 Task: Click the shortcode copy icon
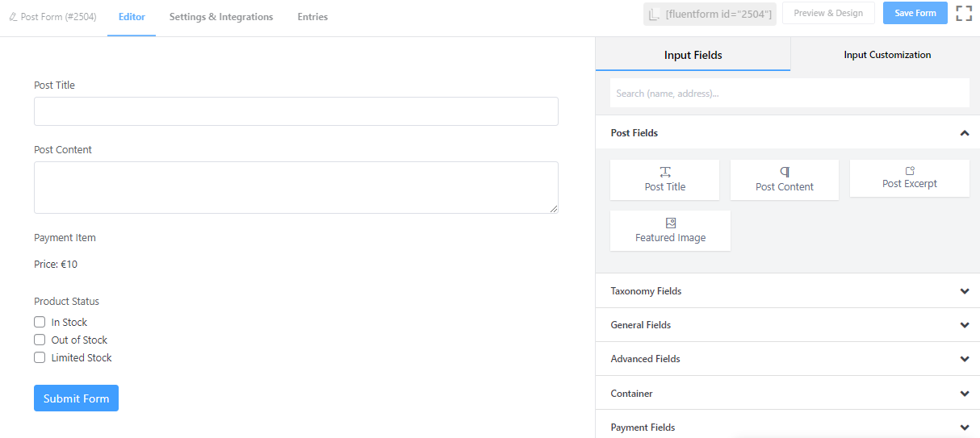[x=655, y=14]
